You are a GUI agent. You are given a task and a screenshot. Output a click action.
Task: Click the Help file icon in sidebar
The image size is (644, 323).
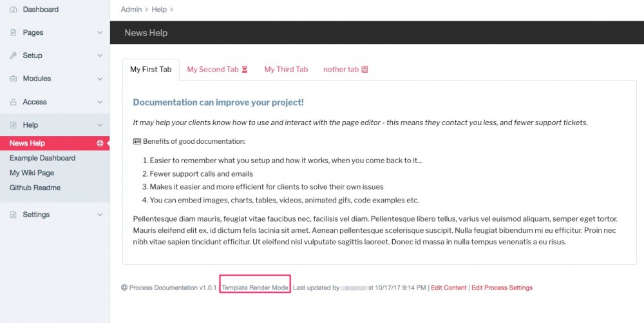[x=14, y=125]
